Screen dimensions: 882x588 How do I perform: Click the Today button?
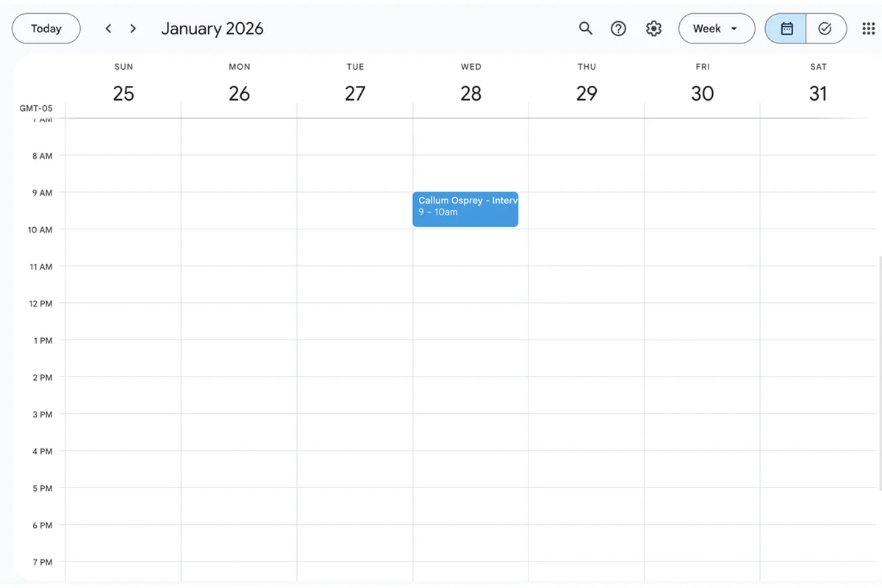(46, 29)
